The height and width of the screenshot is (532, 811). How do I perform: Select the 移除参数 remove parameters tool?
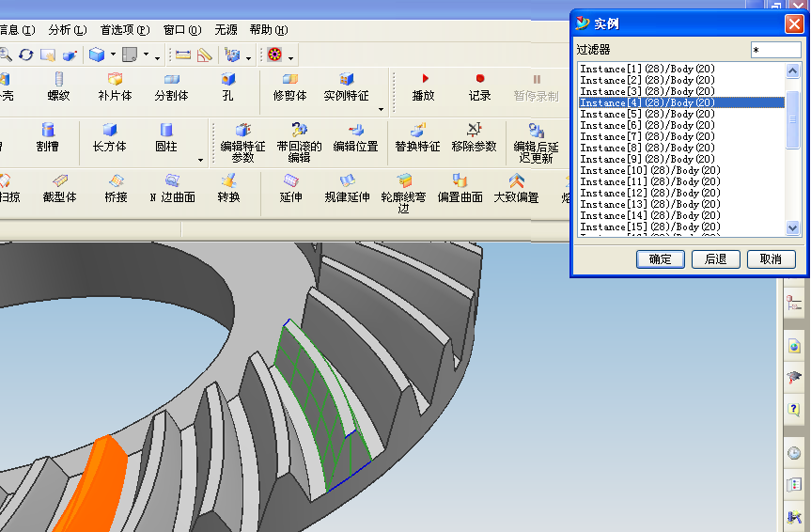click(474, 137)
